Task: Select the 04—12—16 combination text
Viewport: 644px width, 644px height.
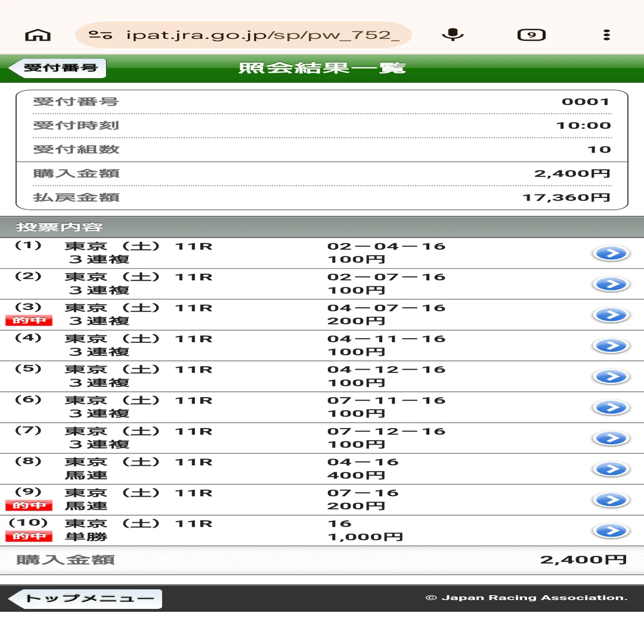Action: pyautogui.click(x=386, y=370)
